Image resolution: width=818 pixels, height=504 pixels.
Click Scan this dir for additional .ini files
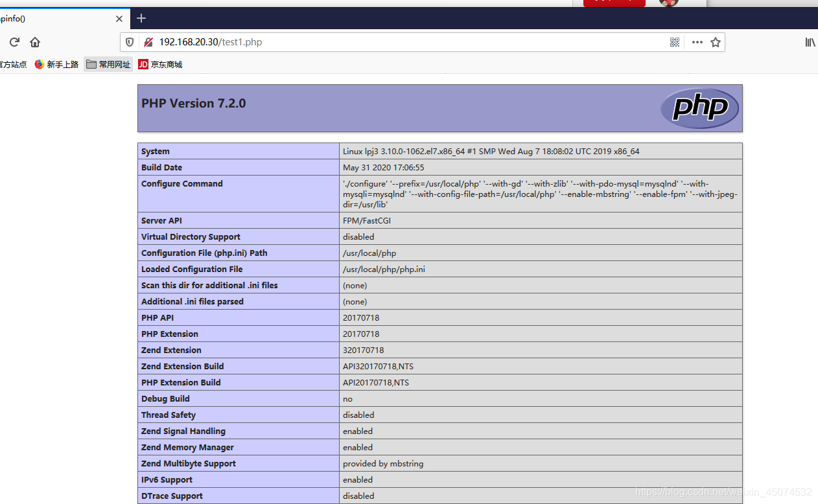pos(209,286)
